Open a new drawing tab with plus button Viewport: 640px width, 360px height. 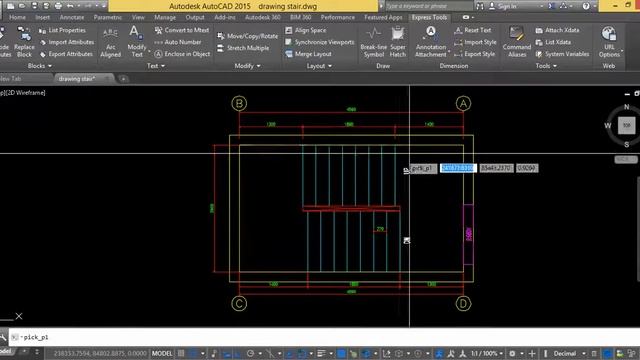click(123, 78)
